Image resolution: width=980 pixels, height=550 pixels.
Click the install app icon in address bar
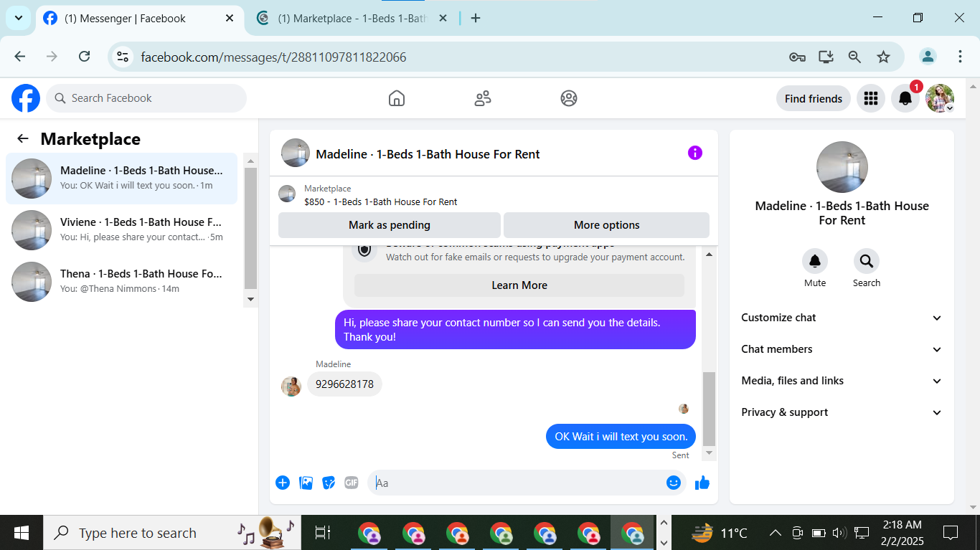[826, 57]
